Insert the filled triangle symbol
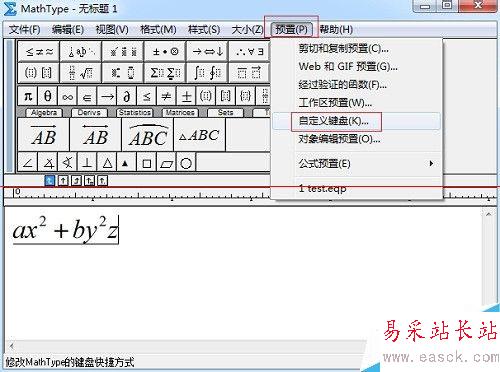The image size is (500, 372). point(126,163)
